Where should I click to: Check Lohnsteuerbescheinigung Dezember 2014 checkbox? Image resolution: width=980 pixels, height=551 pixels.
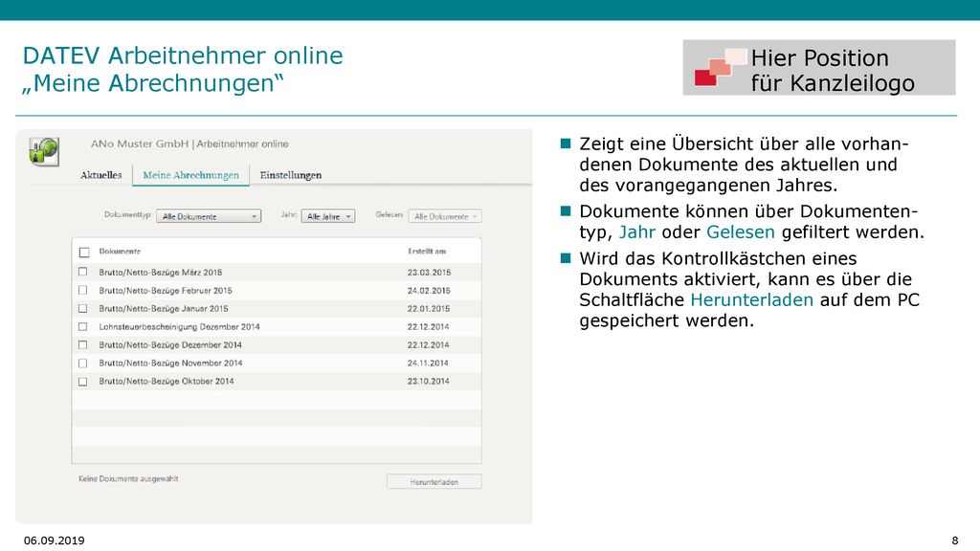tap(82, 326)
